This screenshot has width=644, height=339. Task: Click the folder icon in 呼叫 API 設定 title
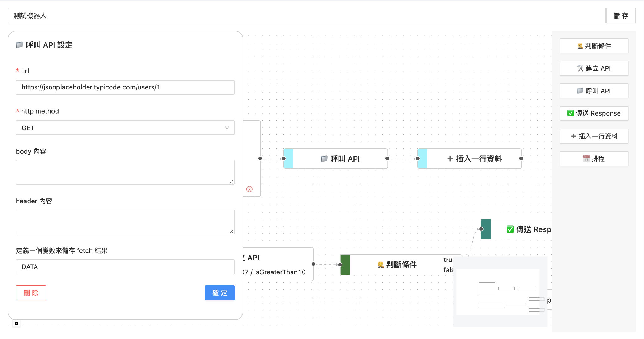19,45
